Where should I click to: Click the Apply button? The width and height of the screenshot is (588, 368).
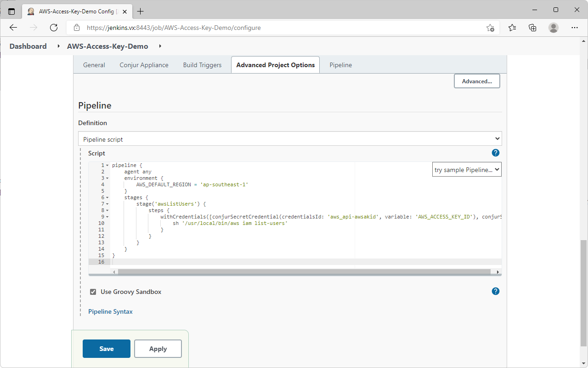coord(158,349)
